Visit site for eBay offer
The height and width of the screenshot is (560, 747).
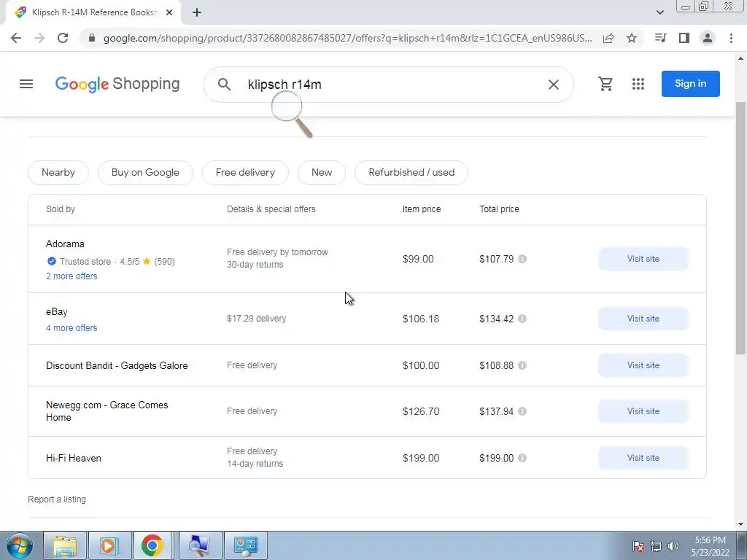[643, 319]
